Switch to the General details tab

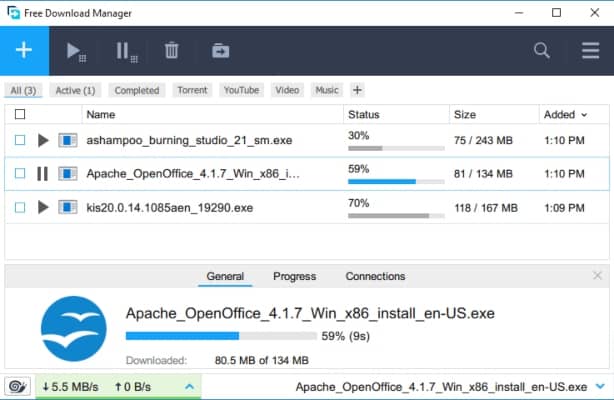coord(225,277)
